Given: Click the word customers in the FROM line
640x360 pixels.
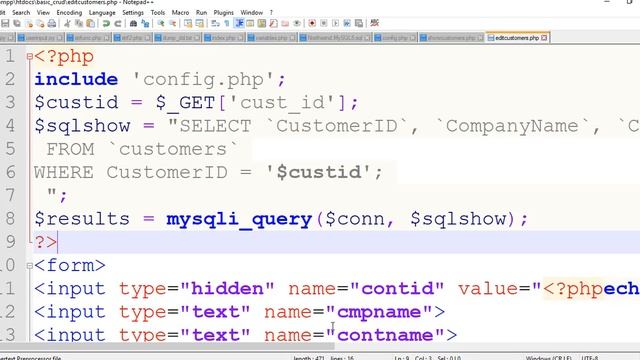Looking at the screenshot, I should pyautogui.click(x=173, y=149).
